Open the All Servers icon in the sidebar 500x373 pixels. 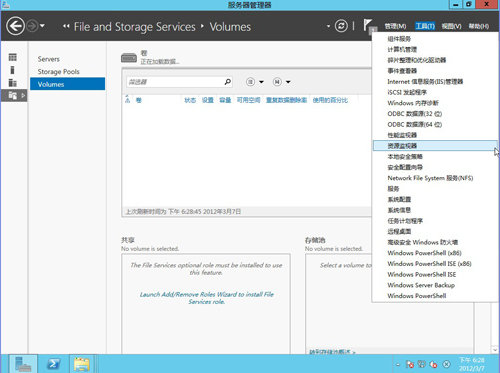coord(13,82)
